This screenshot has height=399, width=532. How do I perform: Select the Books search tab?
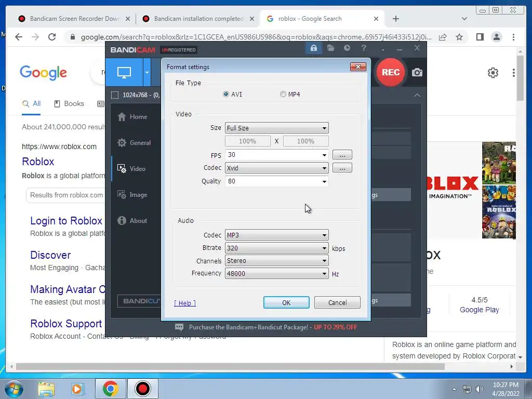click(69, 104)
